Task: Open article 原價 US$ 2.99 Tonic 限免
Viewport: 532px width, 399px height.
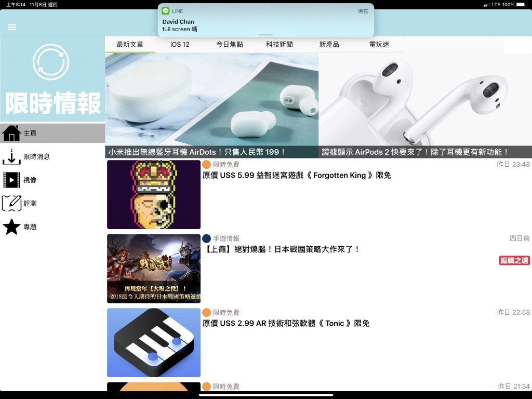Action: [x=286, y=323]
